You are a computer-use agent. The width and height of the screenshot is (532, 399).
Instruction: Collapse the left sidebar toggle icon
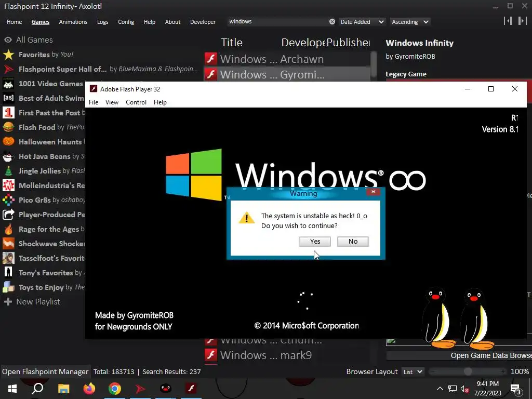pos(508,21)
